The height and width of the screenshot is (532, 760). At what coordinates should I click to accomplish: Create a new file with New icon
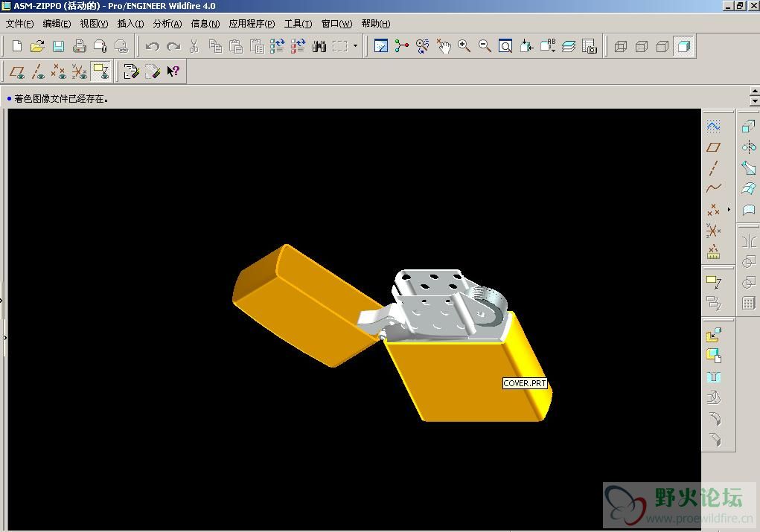[x=17, y=46]
